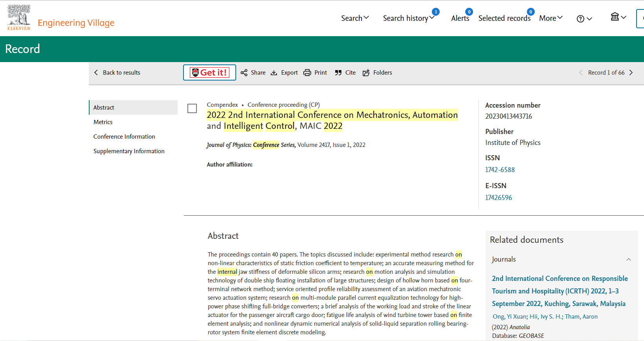The height and width of the screenshot is (341, 644).
Task: Open the Search history menu
Action: [409, 18]
